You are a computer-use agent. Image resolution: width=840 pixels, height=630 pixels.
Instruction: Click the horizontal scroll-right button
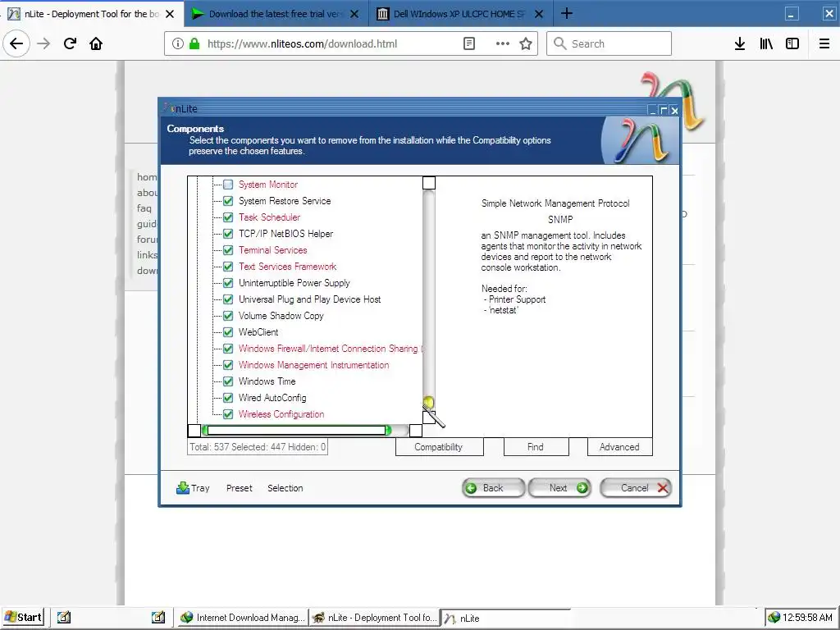416,430
